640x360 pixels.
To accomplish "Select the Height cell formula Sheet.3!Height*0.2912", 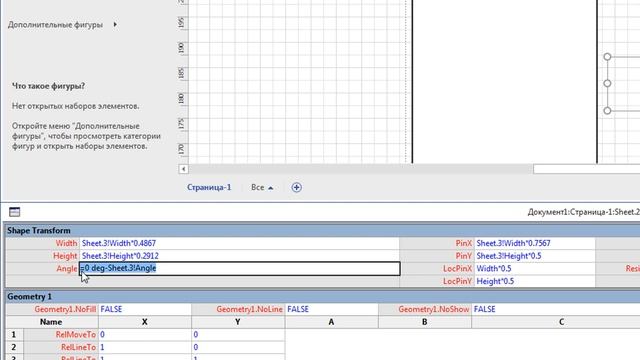I will [239, 256].
